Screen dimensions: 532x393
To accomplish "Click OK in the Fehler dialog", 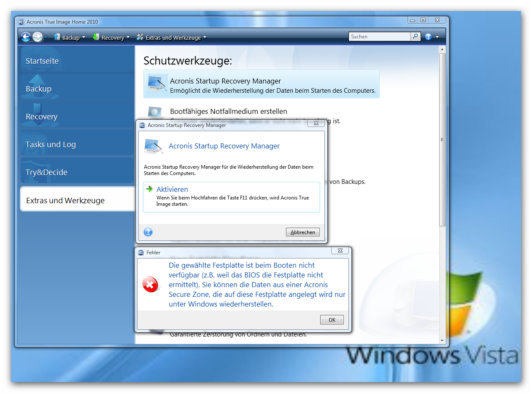I will point(332,320).
